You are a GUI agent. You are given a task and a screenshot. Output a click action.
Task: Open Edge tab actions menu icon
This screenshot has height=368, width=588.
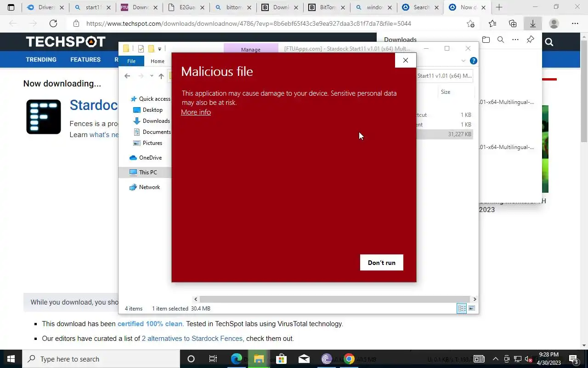tap(11, 7)
